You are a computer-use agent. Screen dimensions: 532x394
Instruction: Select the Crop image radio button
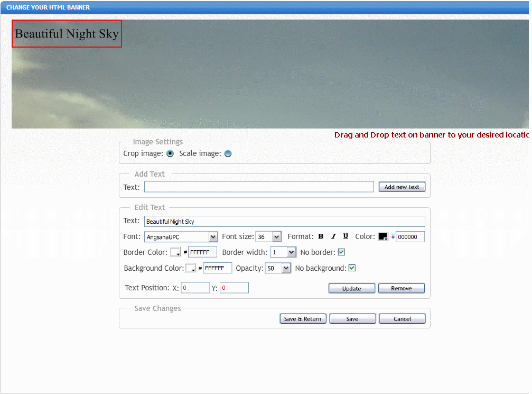coord(170,153)
